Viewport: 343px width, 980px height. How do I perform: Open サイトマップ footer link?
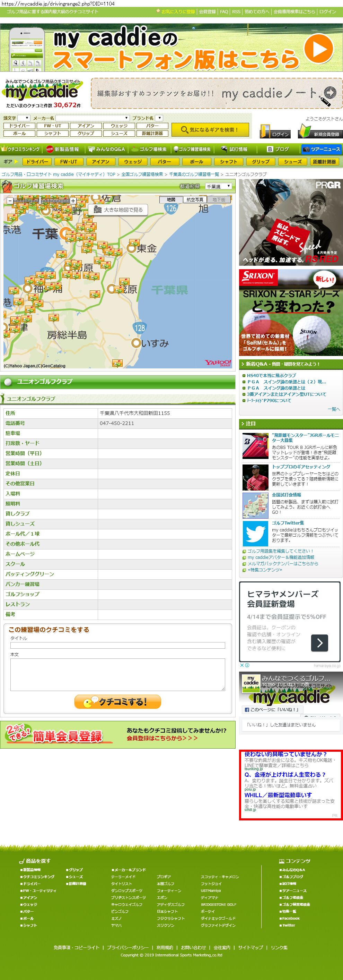pyautogui.click(x=250, y=947)
